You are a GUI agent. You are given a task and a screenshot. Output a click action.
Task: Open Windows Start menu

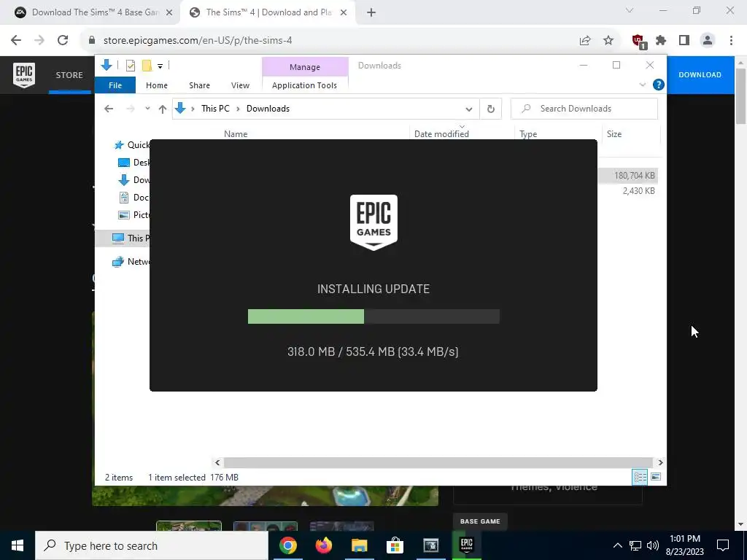click(x=18, y=545)
